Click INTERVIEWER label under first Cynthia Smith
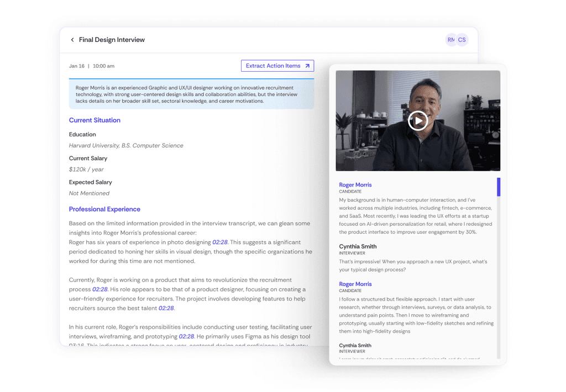The height and width of the screenshot is (392, 566). tap(352, 253)
